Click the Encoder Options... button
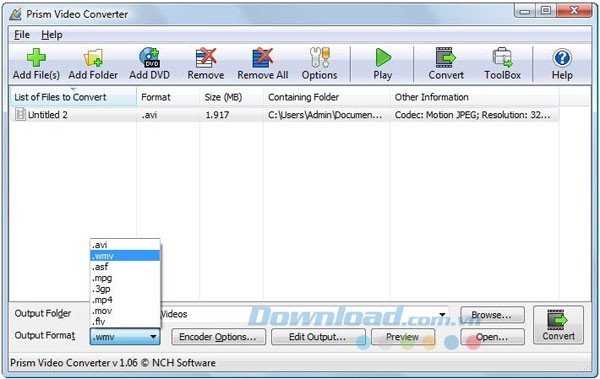 pos(218,337)
